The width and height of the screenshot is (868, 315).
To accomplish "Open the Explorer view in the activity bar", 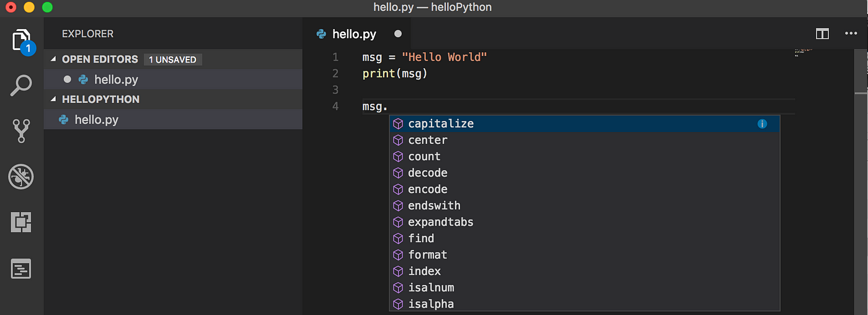I will point(22,41).
